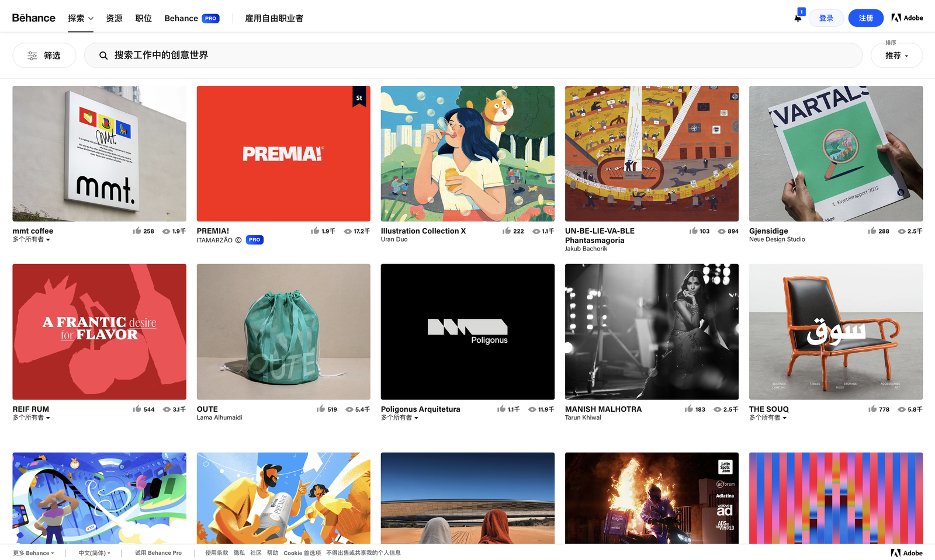Click the Adobe Stock badge on PREMIA! thumbnail
Screen dimensions: 935x560
[359, 98]
